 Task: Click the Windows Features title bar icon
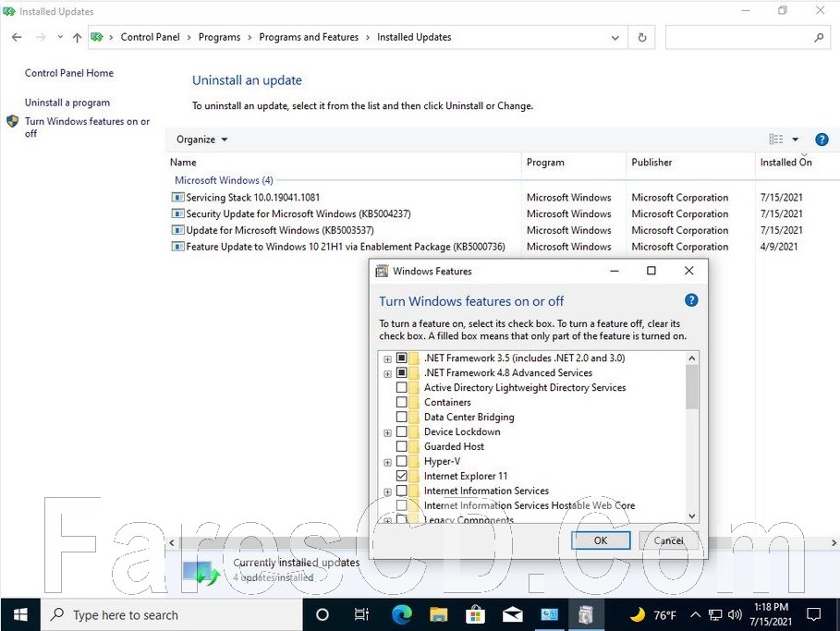382,271
